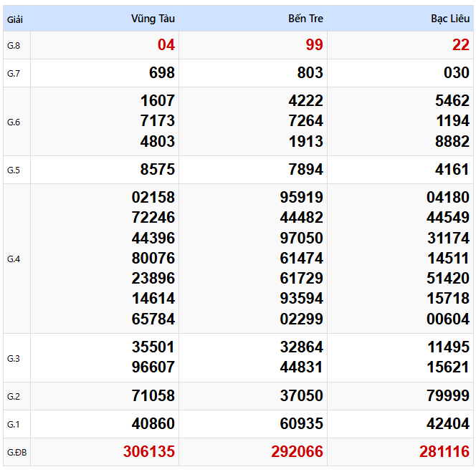Click the G.ĐB row label
The height and width of the screenshot is (472, 476).
(x=16, y=453)
